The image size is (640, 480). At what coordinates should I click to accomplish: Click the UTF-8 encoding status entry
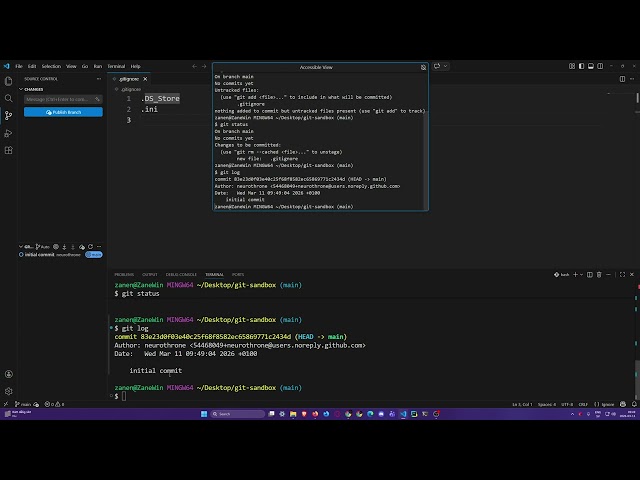(567, 404)
